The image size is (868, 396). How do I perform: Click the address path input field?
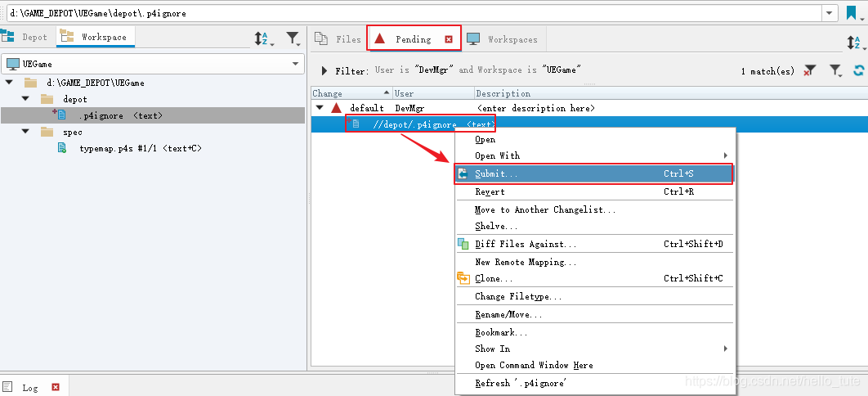coord(414,13)
